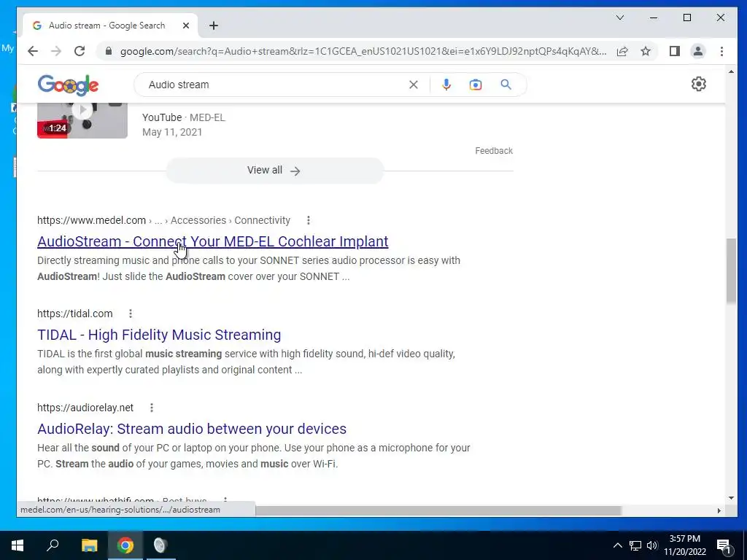This screenshot has width=747, height=560.
Task: Open options for medel.com result
Action: tap(309, 220)
